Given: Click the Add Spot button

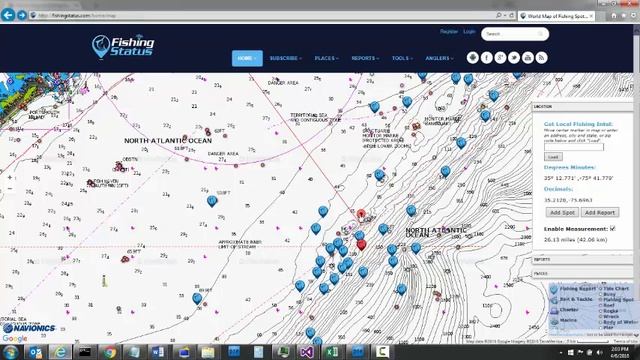Looking at the screenshot, I should [562, 212].
